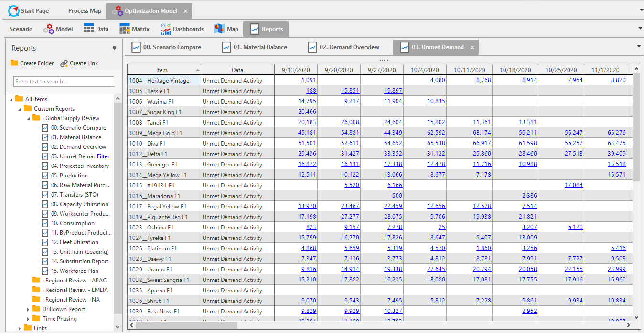Collapse the All Items tree node
Viewport: 644px width, 333px height.
tap(11, 99)
